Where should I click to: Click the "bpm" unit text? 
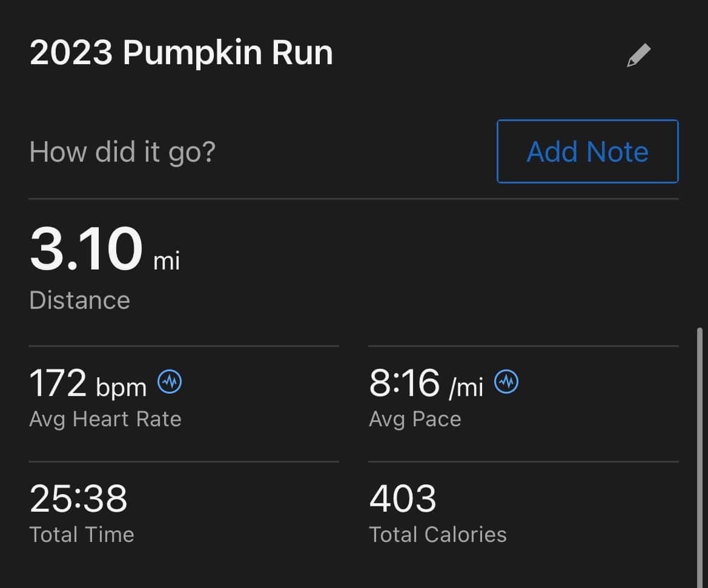[x=121, y=388]
